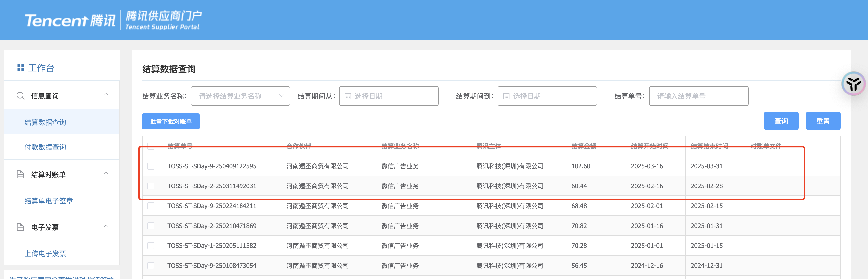
Task: Click the 结算期间从 date field
Action: (x=388, y=96)
